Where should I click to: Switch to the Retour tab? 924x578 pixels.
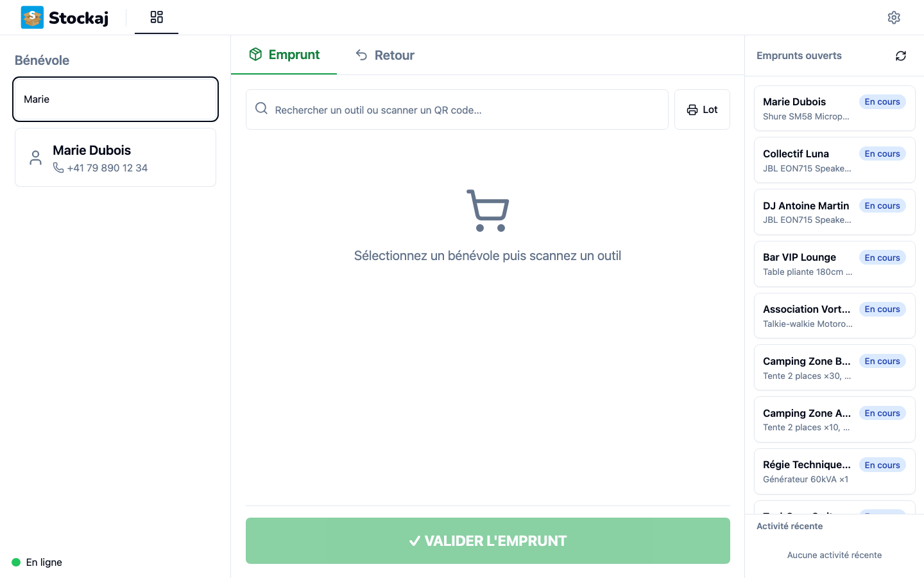384,55
